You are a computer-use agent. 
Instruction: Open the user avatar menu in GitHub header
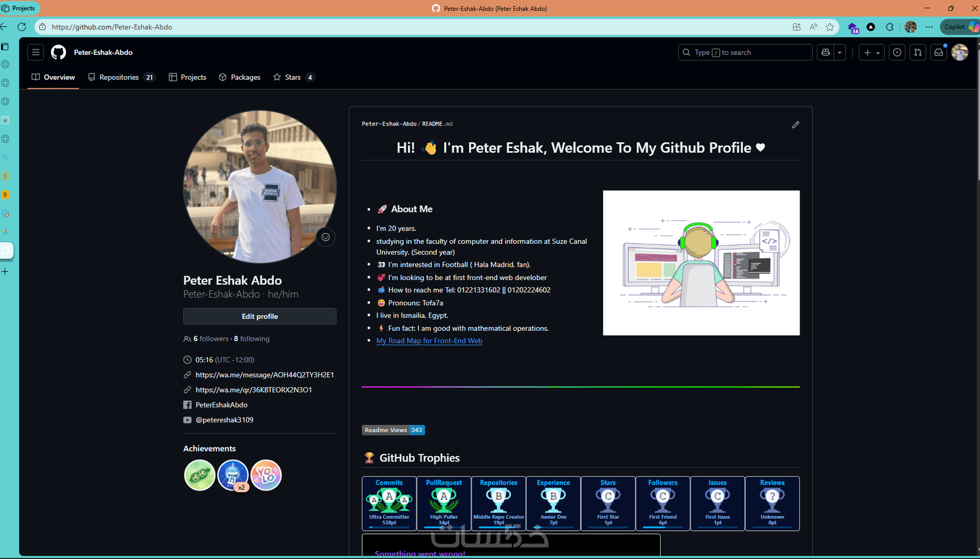pos(960,52)
